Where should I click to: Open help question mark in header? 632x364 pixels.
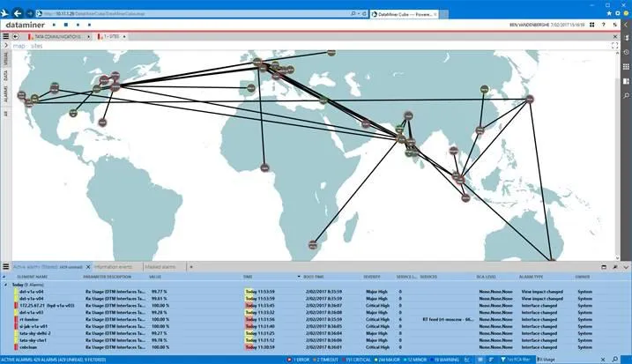click(x=604, y=25)
